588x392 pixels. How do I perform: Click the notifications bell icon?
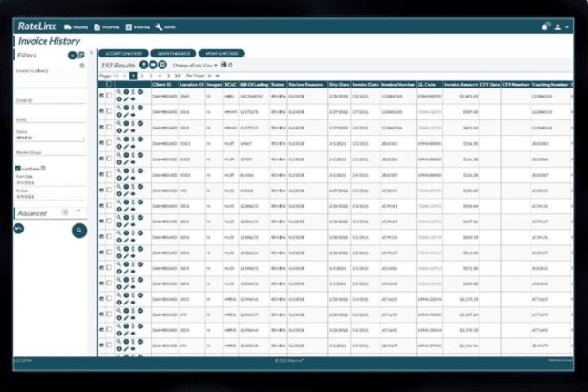[x=543, y=27]
